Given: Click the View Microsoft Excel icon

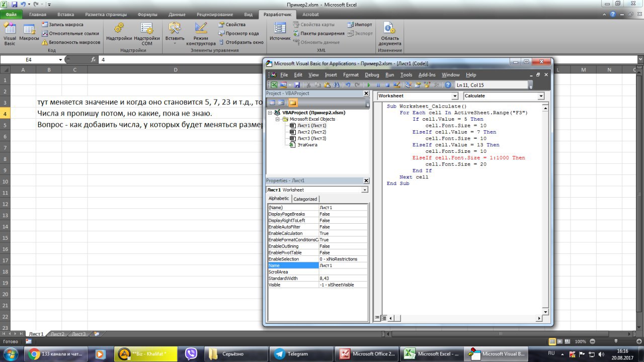Looking at the screenshot, I should pos(274,85).
